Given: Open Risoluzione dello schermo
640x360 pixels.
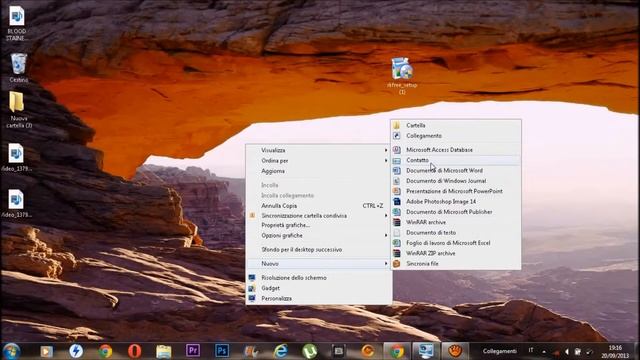Looking at the screenshot, I should 318,278.
